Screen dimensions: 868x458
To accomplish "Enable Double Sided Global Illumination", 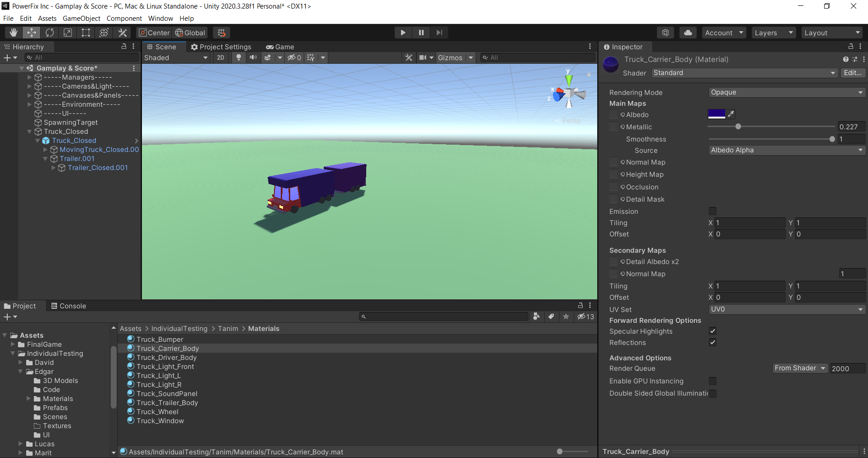I will tap(712, 393).
